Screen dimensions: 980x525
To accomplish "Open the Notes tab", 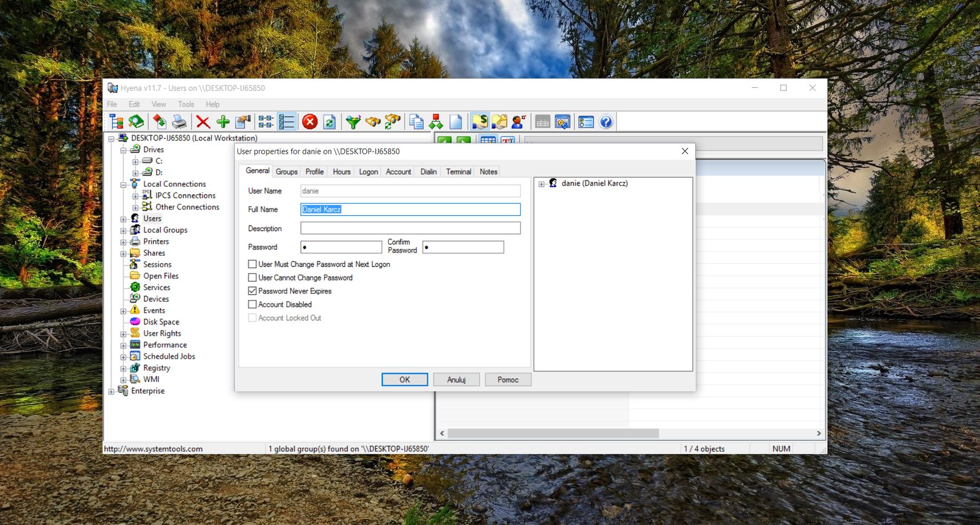I will (x=488, y=171).
